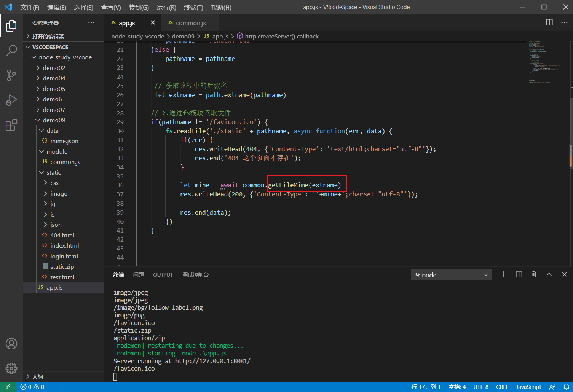Image resolution: width=573 pixels, height=392 pixels.
Task: Collapse the data folder
Action: [63, 131]
